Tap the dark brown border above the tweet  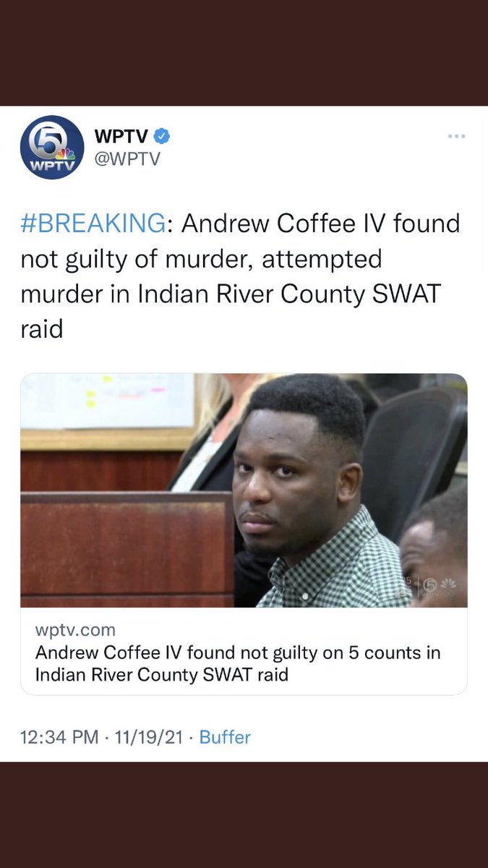[x=244, y=53]
